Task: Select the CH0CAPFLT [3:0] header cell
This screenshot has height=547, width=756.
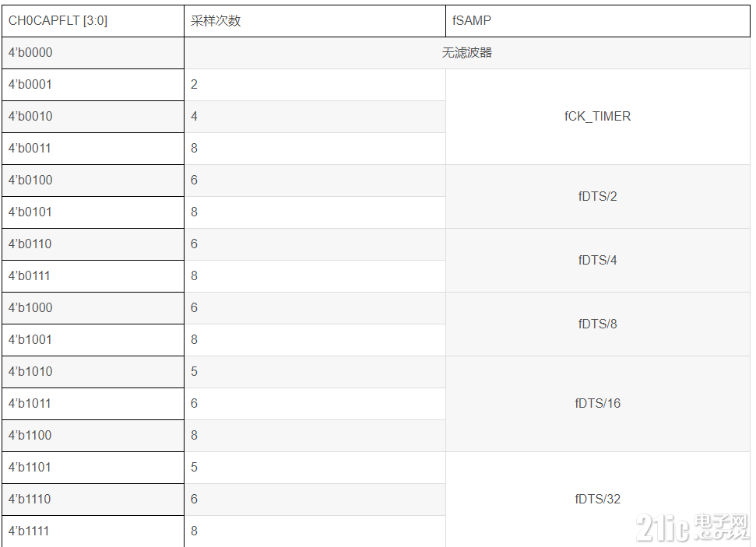Action: click(93, 21)
